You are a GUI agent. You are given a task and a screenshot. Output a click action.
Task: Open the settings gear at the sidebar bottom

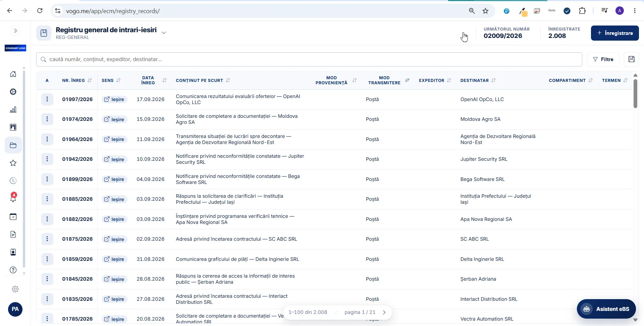15,289
